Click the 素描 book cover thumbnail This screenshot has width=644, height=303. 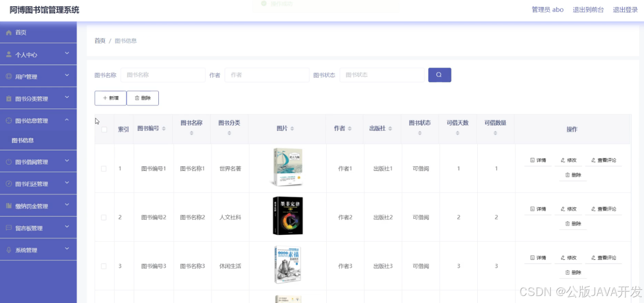click(287, 265)
